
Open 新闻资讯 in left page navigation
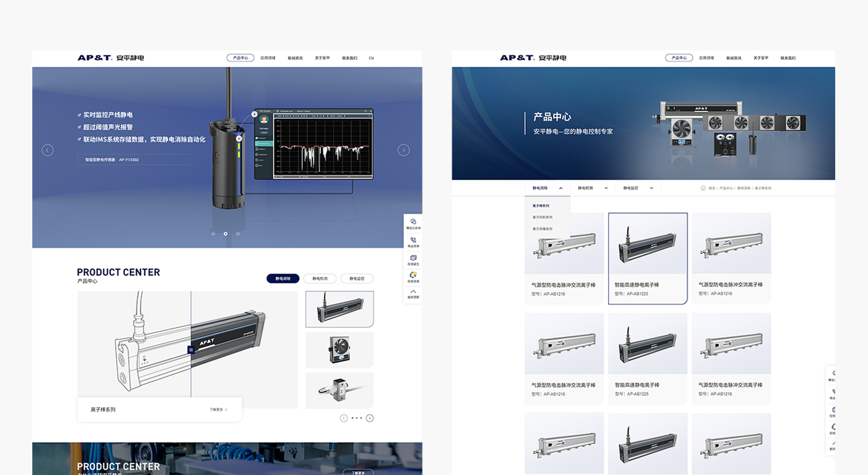[295, 58]
